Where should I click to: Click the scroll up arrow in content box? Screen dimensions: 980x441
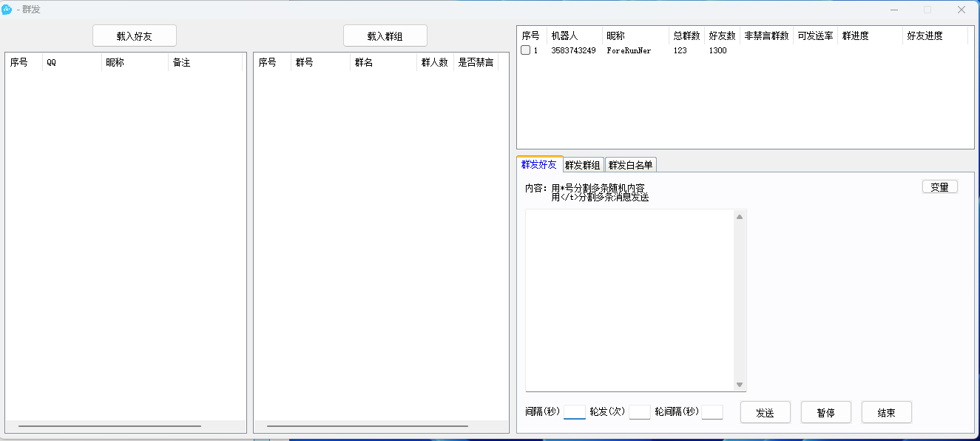(x=740, y=217)
